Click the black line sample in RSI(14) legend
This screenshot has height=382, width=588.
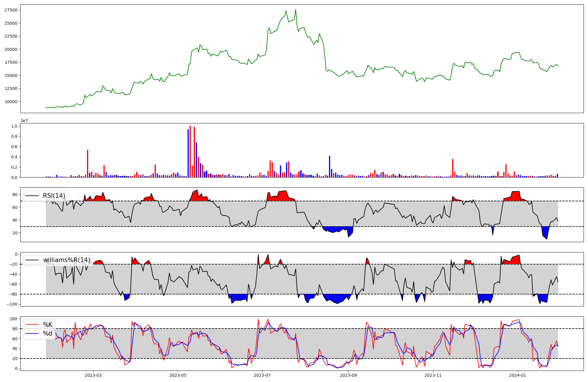32,196
